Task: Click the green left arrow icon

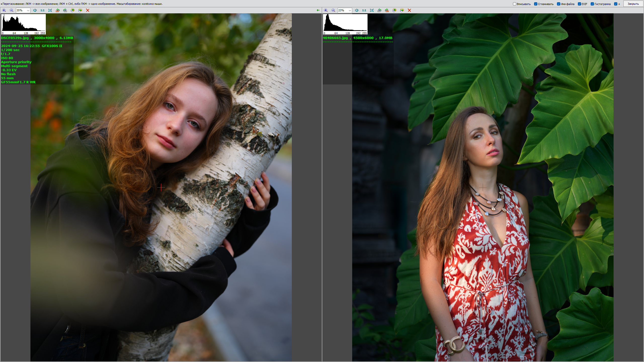Action: click(x=318, y=10)
